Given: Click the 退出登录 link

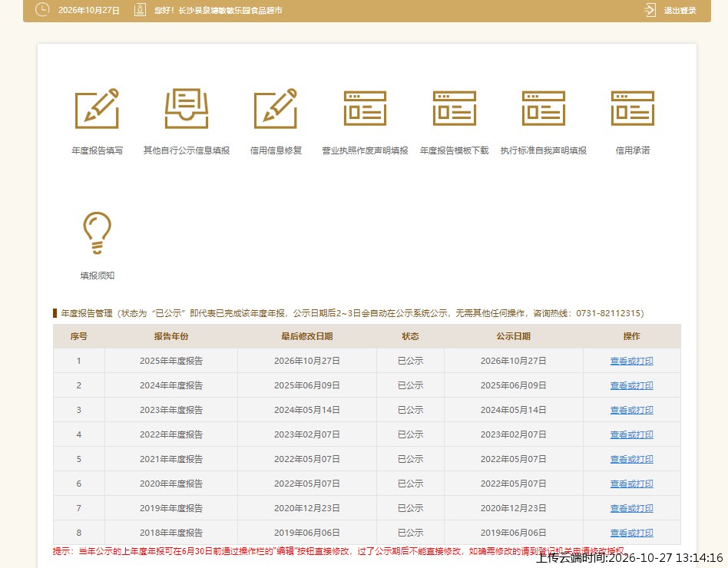Looking at the screenshot, I should [680, 10].
